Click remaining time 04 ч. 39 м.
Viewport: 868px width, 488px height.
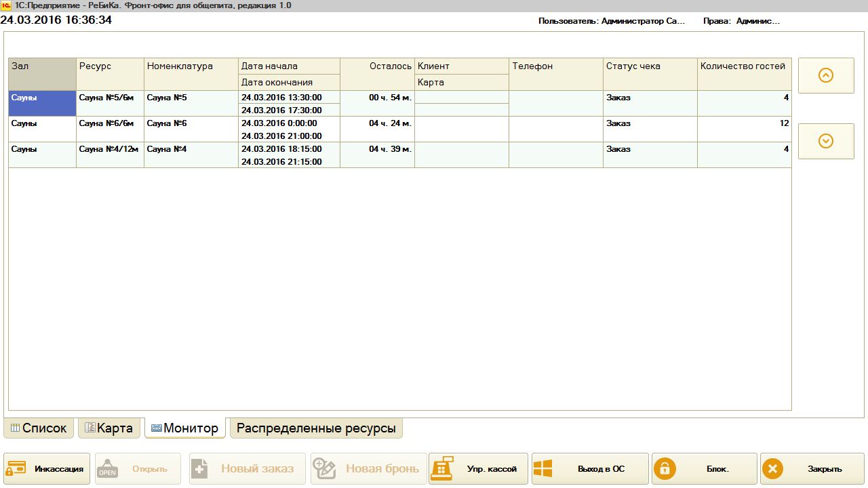tap(377, 155)
